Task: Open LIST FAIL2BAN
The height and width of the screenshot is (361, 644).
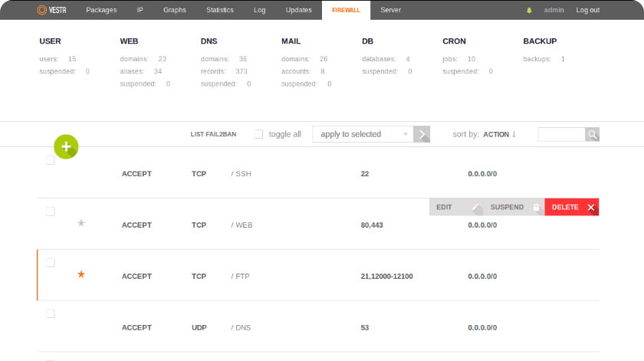Action: pos(213,134)
